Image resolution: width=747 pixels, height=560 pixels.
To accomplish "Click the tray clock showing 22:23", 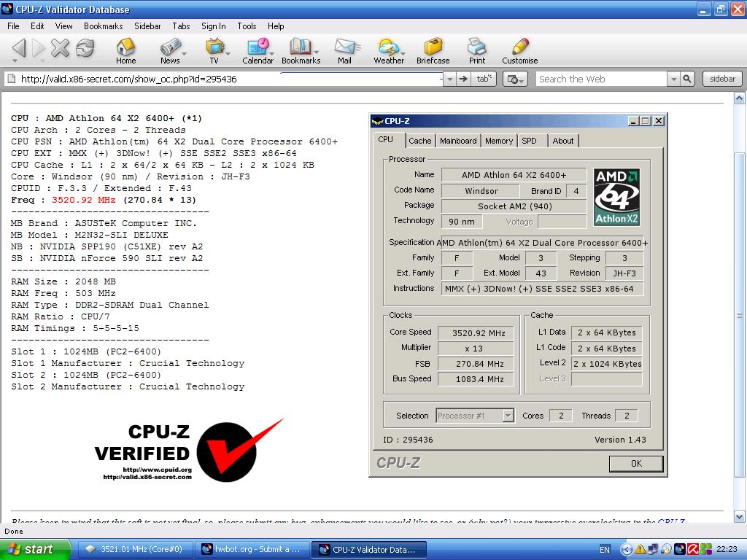I will click(727, 550).
